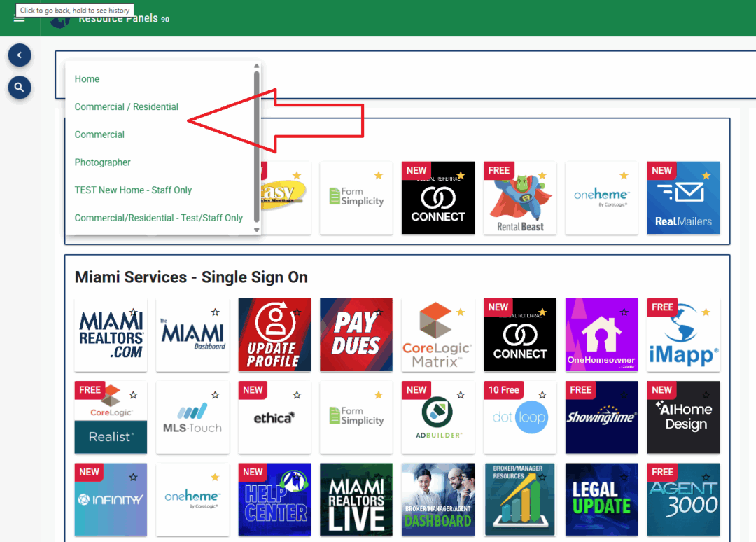This screenshot has height=542, width=756.
Task: Click the blue back arrow button
Action: click(x=19, y=55)
